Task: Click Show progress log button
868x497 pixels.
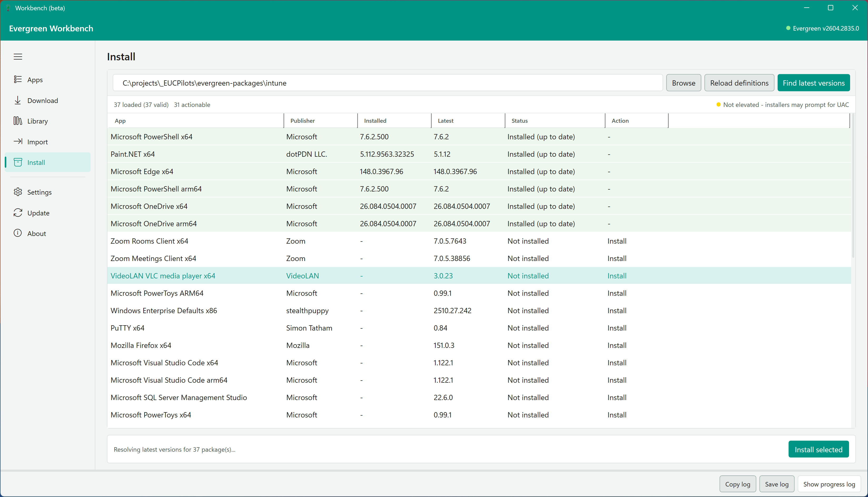Action: [x=829, y=484]
